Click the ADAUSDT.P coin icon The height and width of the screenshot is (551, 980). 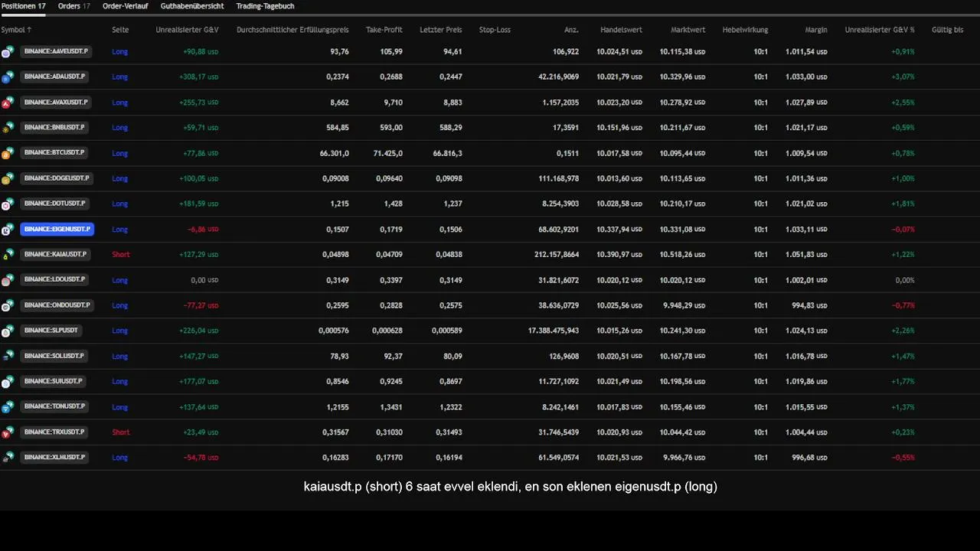click(8, 77)
